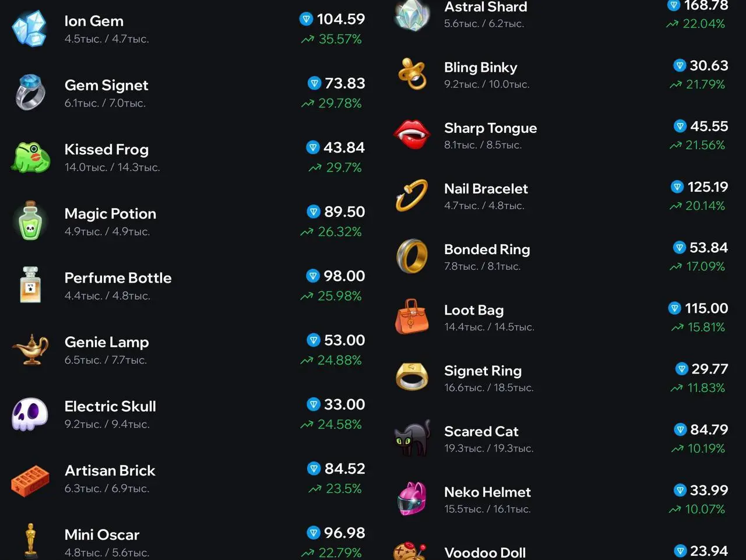Click the Perfume Bottle icon

tap(30, 285)
